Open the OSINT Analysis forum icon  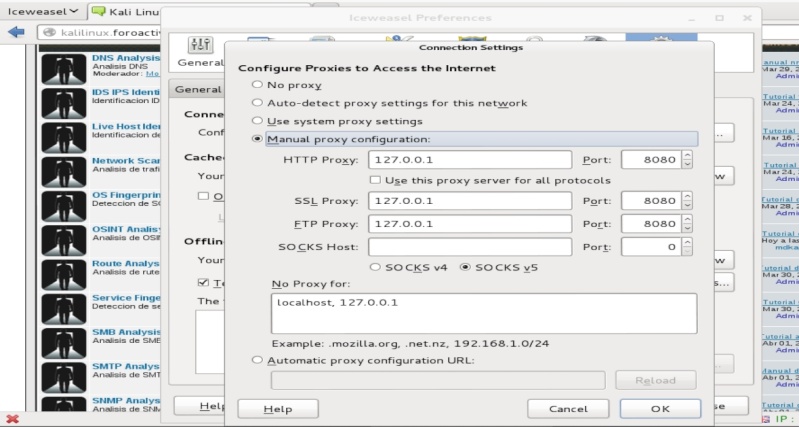pos(64,241)
